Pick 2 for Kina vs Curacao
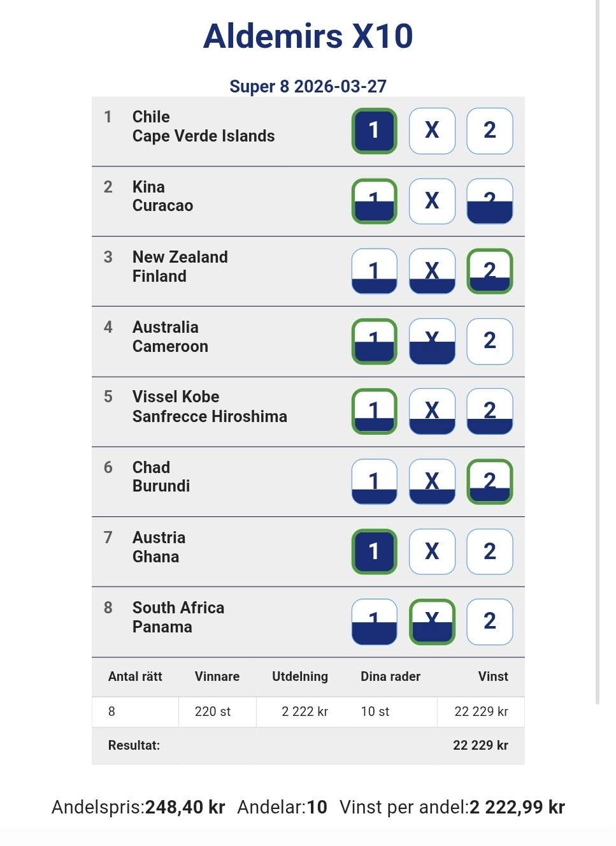The width and height of the screenshot is (616, 846). click(x=489, y=201)
